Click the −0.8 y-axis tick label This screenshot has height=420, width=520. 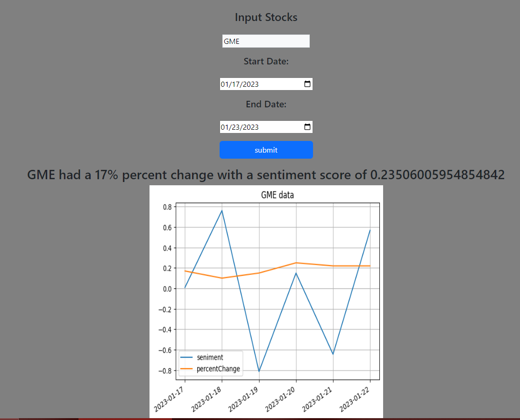pos(165,371)
